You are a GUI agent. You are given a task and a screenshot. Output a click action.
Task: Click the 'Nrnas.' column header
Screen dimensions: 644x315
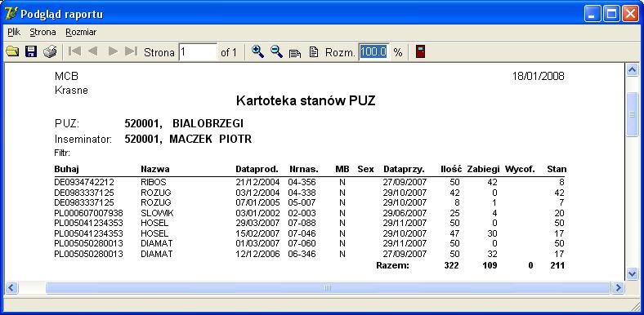(303, 169)
